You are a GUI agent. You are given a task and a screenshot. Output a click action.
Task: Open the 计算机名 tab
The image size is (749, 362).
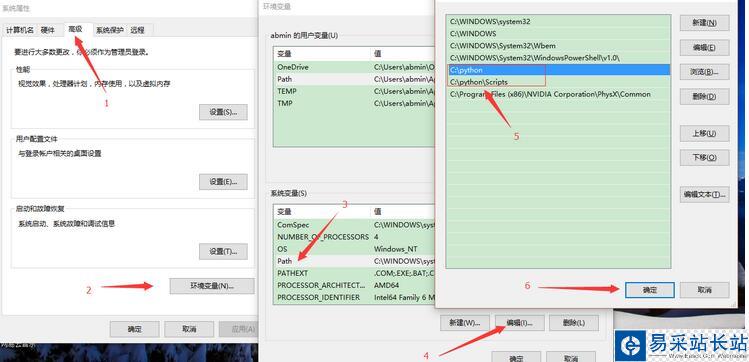tap(20, 30)
